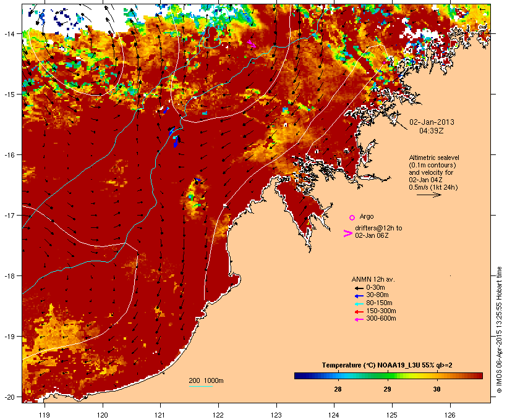Click the time text 04:39Z
Screen dimensions: 507x420
coord(432,131)
